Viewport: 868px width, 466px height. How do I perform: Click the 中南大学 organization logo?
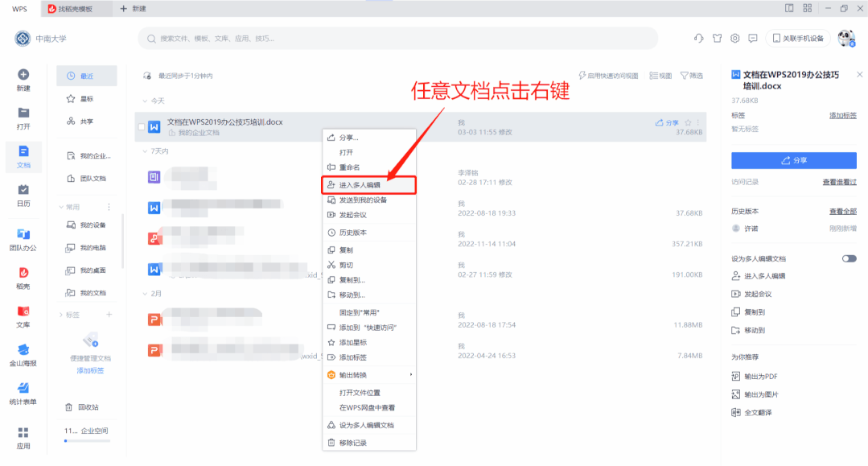click(x=23, y=39)
